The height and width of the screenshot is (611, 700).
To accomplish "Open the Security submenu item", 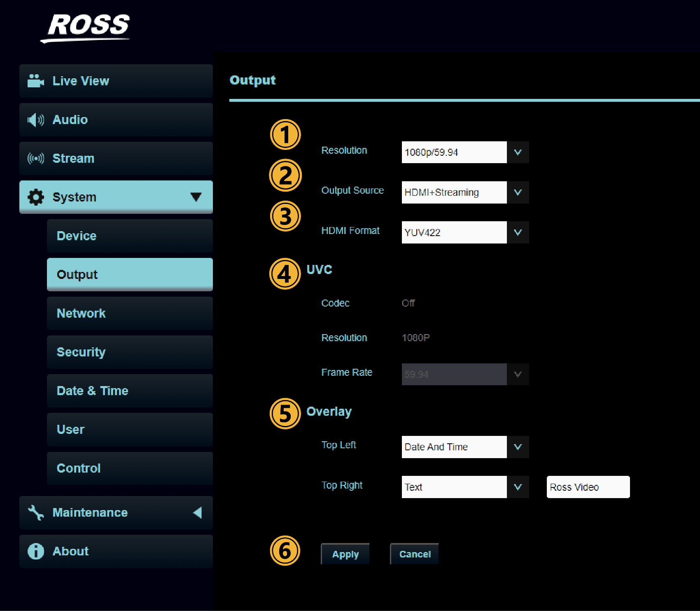I will pyautogui.click(x=130, y=352).
